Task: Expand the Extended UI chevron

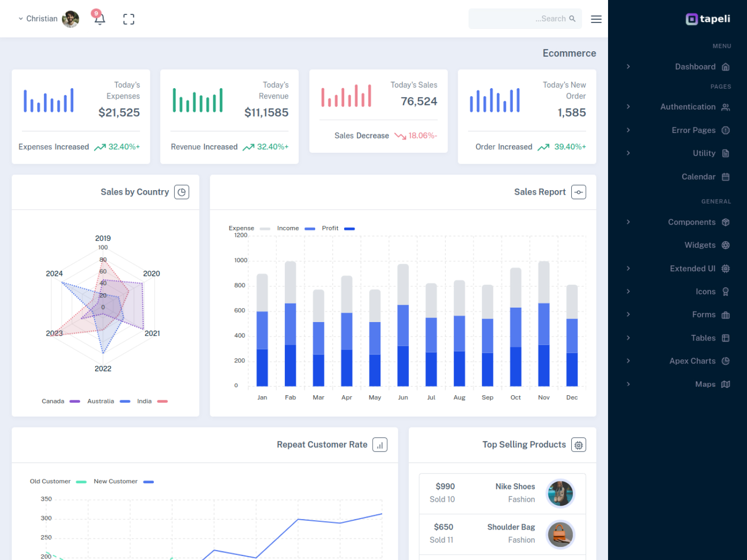Action: pos(628,268)
